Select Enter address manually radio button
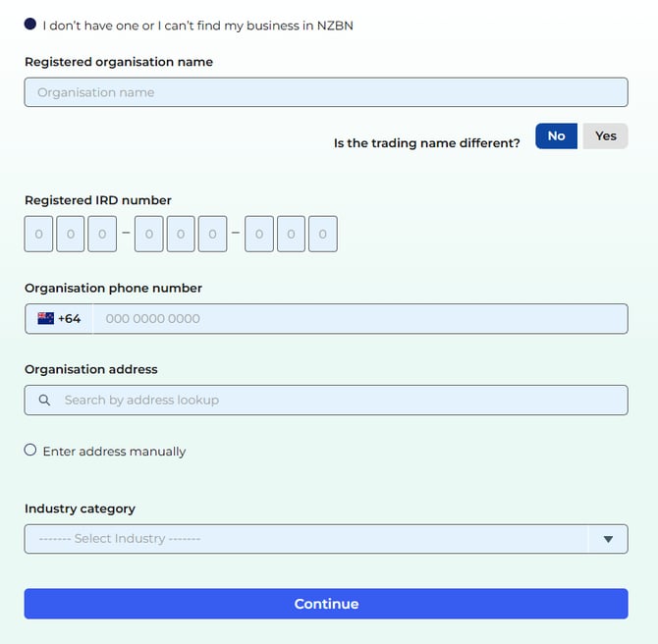 [x=30, y=451]
